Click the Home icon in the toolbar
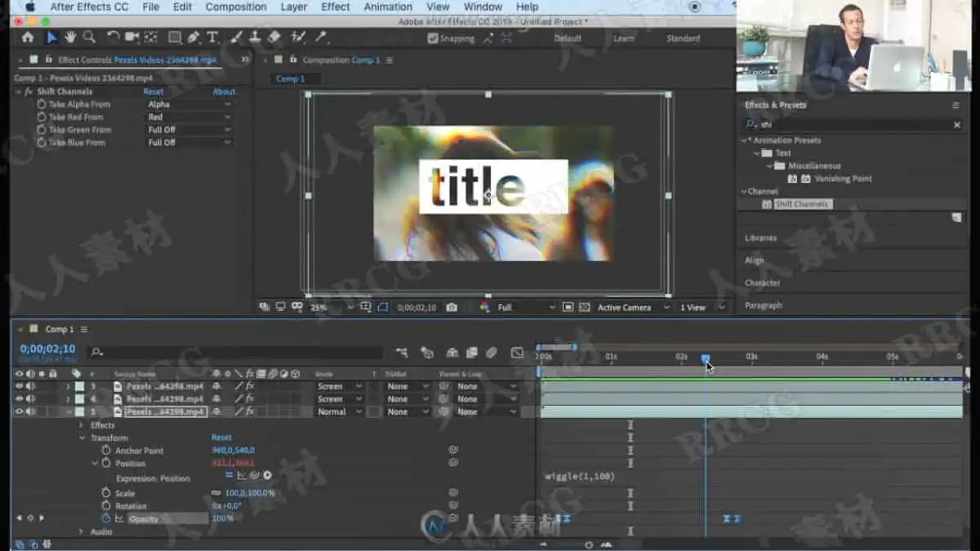980x551 pixels. click(28, 37)
